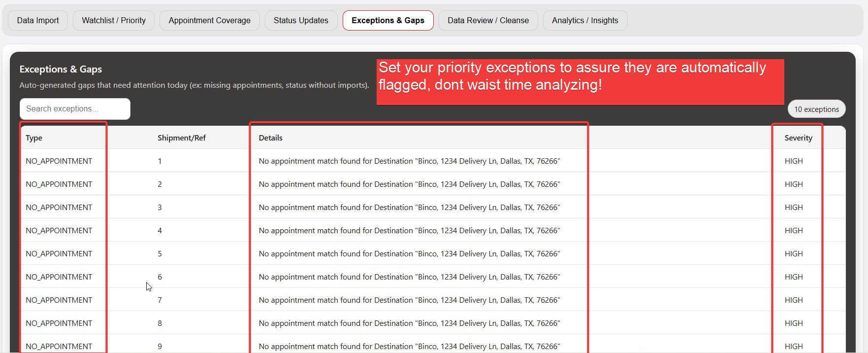Click HIGH severity for shipment 6
The height and width of the screenshot is (353, 868).
click(794, 277)
